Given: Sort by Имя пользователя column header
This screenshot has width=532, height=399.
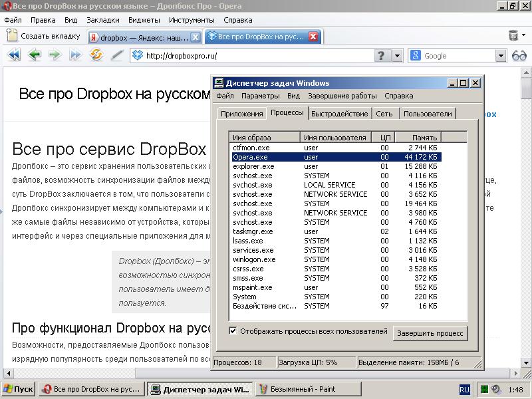Looking at the screenshot, I should coord(336,138).
